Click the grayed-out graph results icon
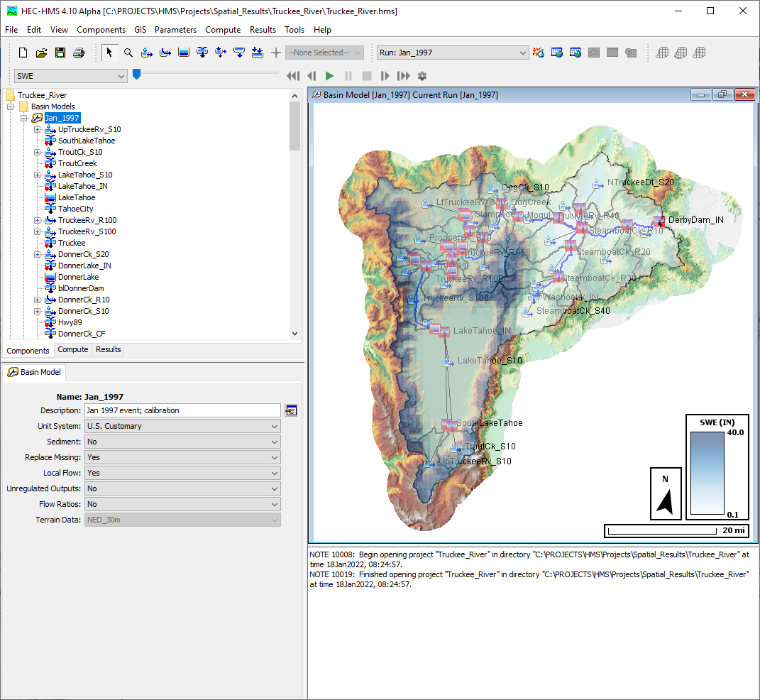 coord(594,53)
